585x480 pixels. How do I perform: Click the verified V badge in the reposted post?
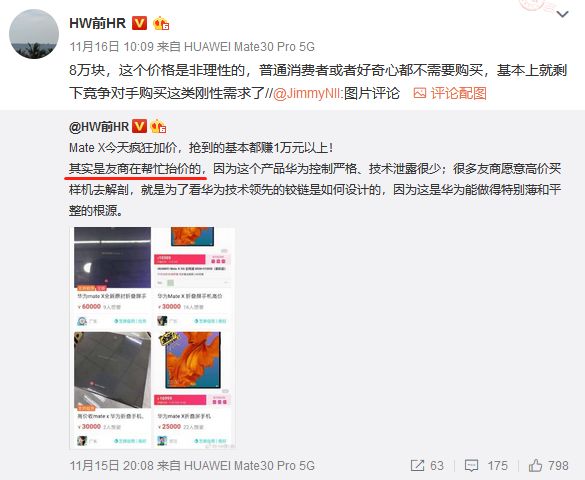coord(140,126)
